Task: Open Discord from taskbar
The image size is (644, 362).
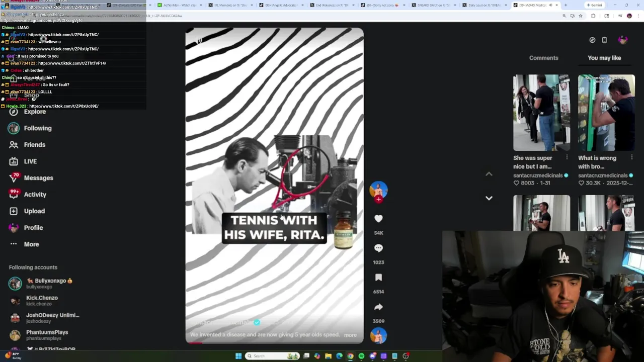Action: click(373, 356)
